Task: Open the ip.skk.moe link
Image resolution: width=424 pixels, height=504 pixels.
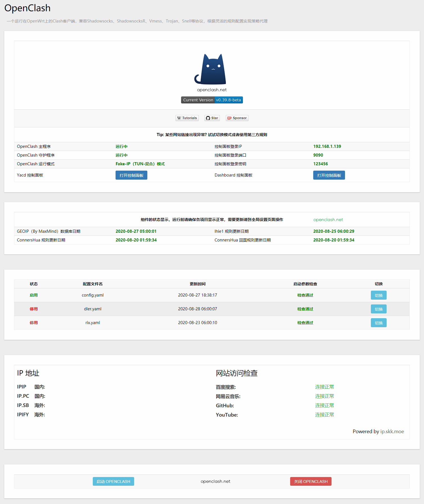Action: pos(392,431)
